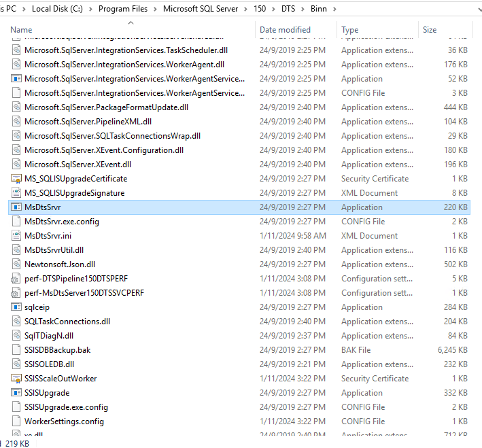Image resolution: width=482 pixels, height=448 pixels.
Task: Click the XEvent.Configuration.dll file icon
Action: coord(16,150)
